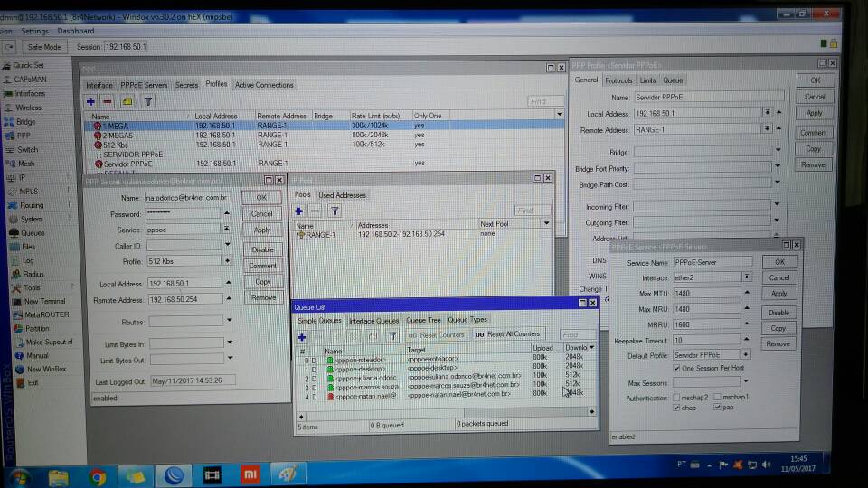Viewport: 868px width, 488px height.
Task: Open PPPoE Servers tab
Action: (144, 85)
